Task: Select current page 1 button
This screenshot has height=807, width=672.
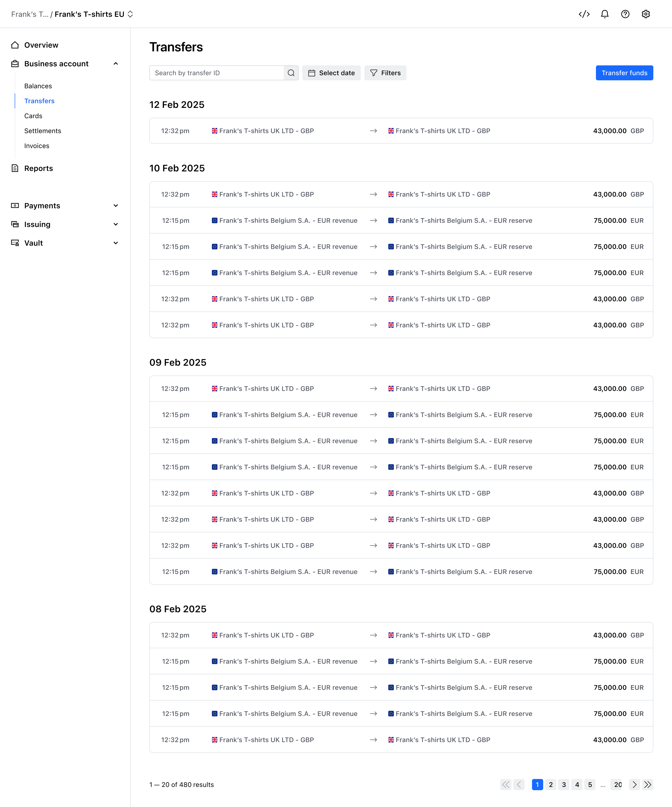Action: 537,784
